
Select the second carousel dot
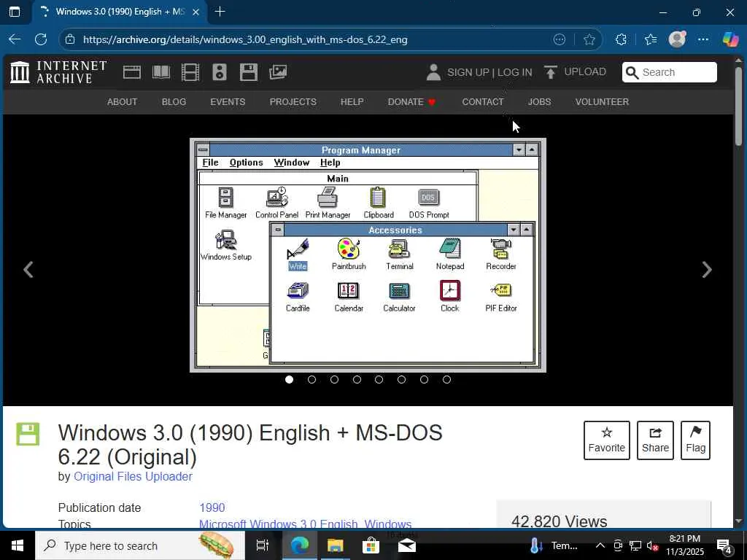coord(312,379)
